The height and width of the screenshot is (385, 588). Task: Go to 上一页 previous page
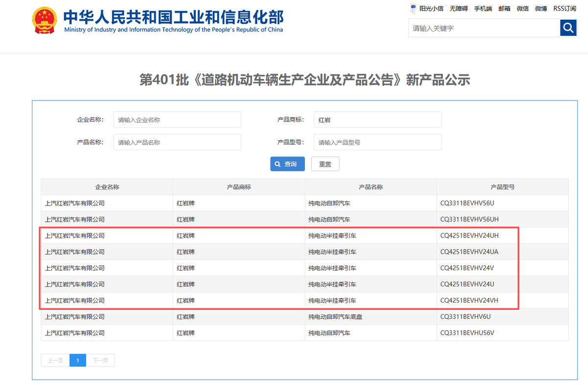pos(55,360)
